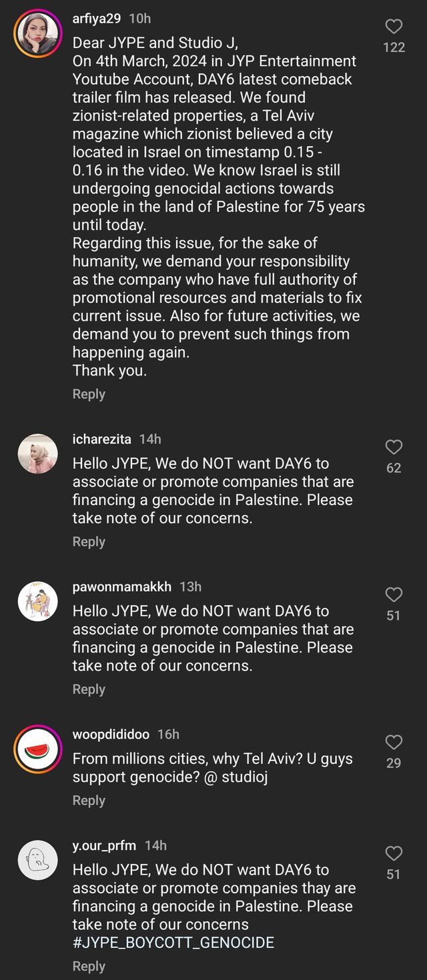Screen dimensions: 427x980
Task: Reply to woopdididoo's Tel Aviv comment
Action: pos(89,800)
